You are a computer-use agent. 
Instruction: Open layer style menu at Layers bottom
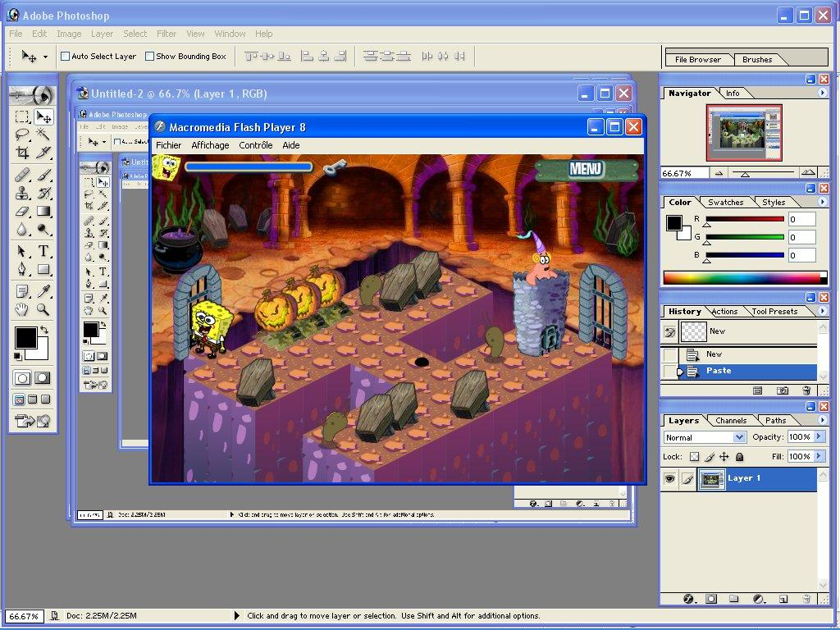pos(689,598)
